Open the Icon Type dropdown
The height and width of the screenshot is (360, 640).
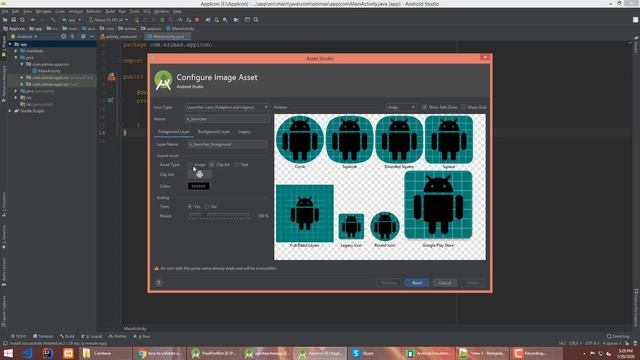pos(227,107)
